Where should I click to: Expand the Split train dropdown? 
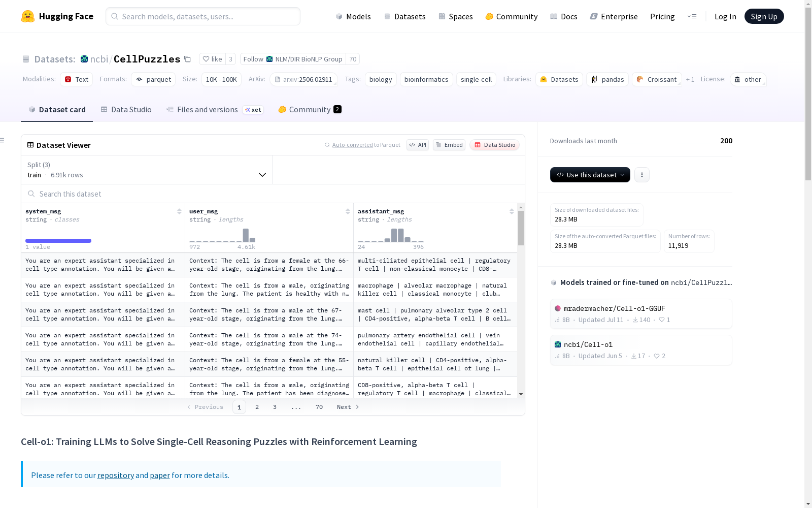click(147, 170)
